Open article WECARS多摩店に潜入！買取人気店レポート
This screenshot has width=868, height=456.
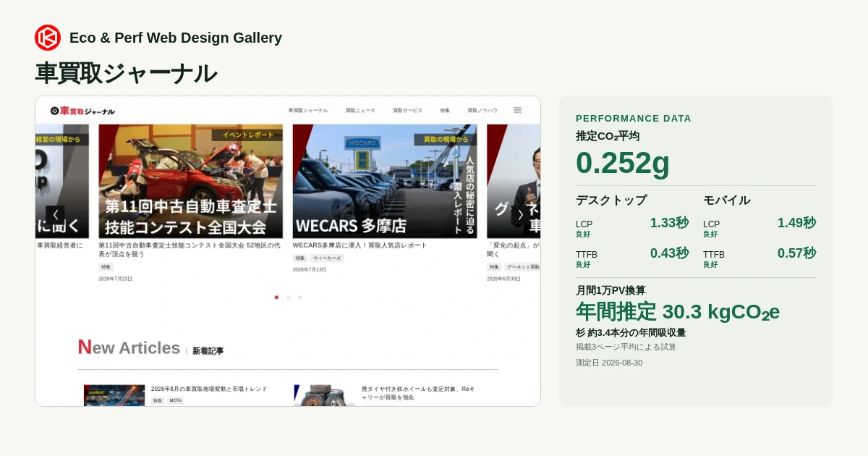[360, 245]
